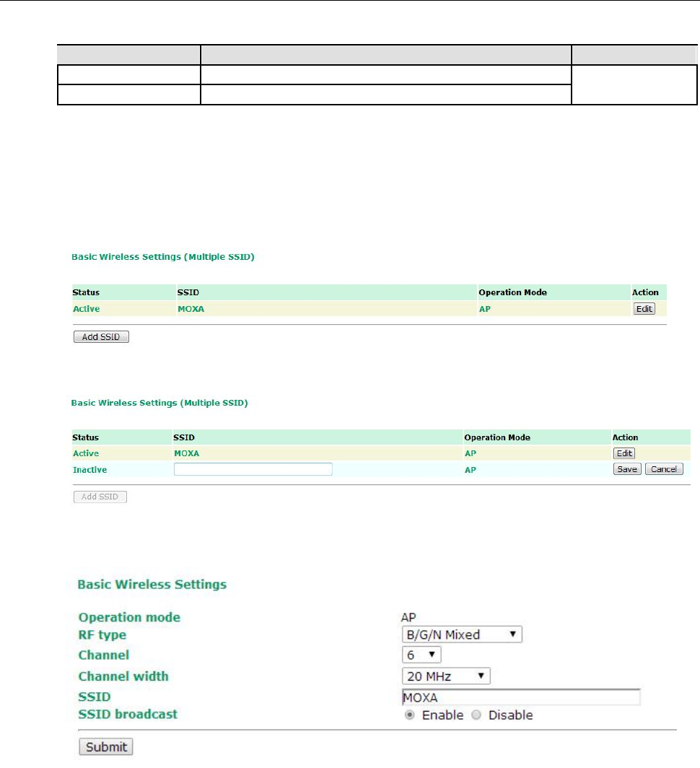700x768 pixels.
Task: Click MOXA SSID in first table
Action: click(191, 309)
